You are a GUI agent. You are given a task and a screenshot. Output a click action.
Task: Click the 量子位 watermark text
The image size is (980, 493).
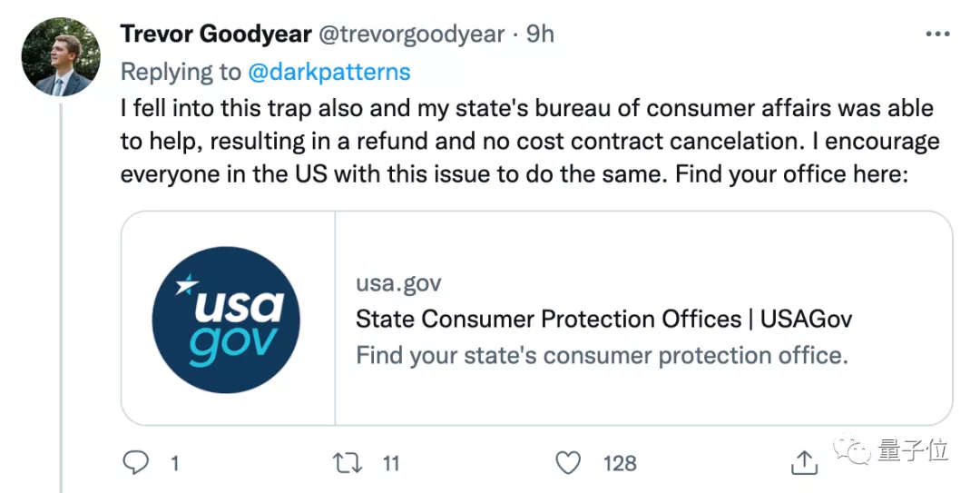911,450
